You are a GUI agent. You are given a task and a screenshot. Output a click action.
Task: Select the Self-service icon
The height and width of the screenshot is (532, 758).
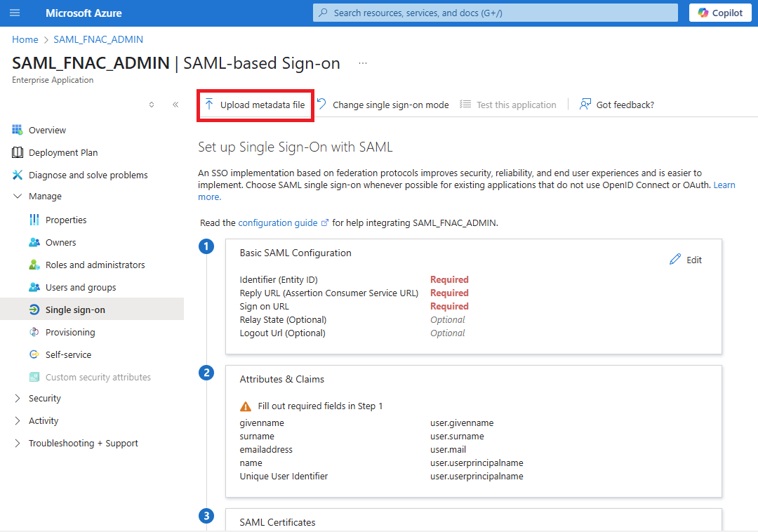click(35, 354)
